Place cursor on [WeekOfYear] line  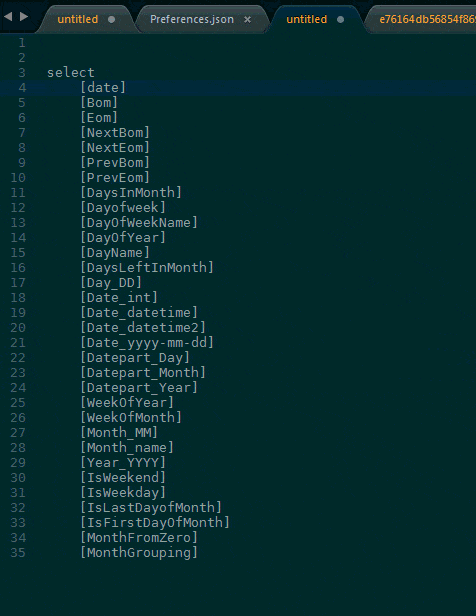[x=127, y=403]
